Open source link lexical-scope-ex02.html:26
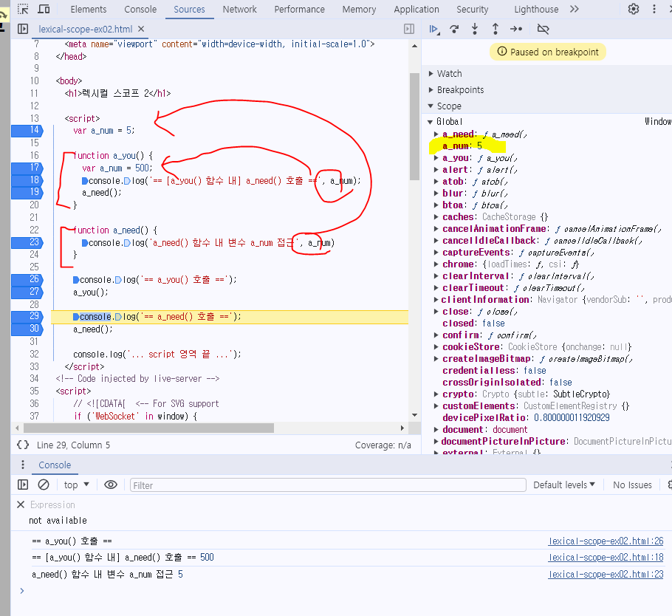The height and width of the screenshot is (616, 672). 606,541
